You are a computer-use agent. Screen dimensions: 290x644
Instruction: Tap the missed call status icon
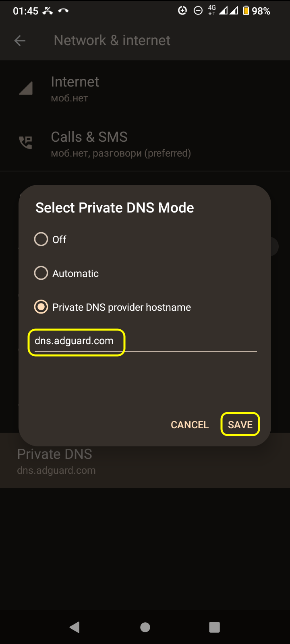(48, 11)
